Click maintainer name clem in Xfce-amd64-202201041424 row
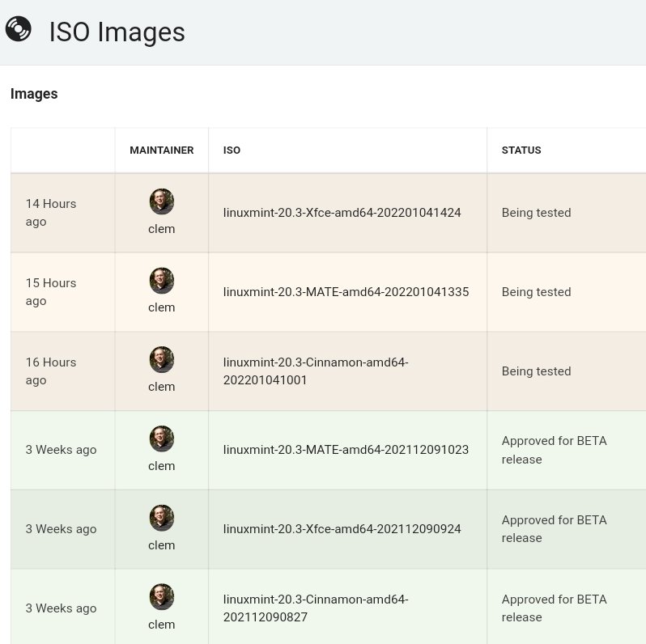 [162, 229]
